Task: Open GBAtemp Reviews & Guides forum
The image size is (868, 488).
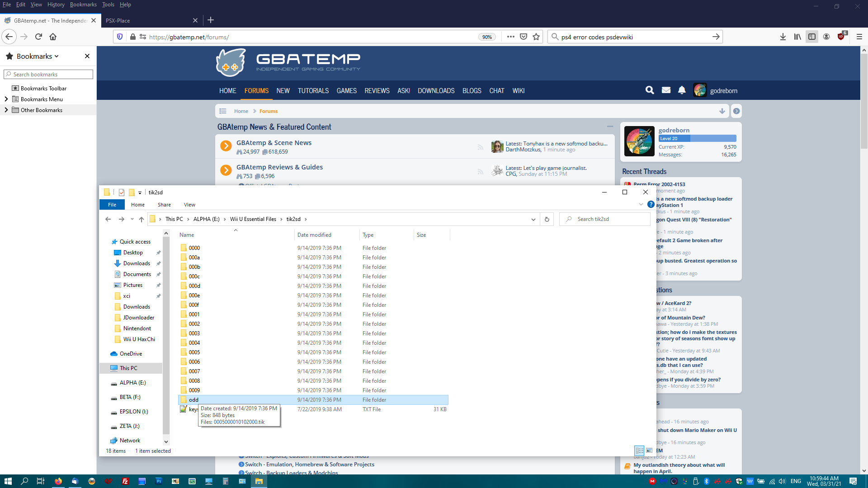Action: 279,167
